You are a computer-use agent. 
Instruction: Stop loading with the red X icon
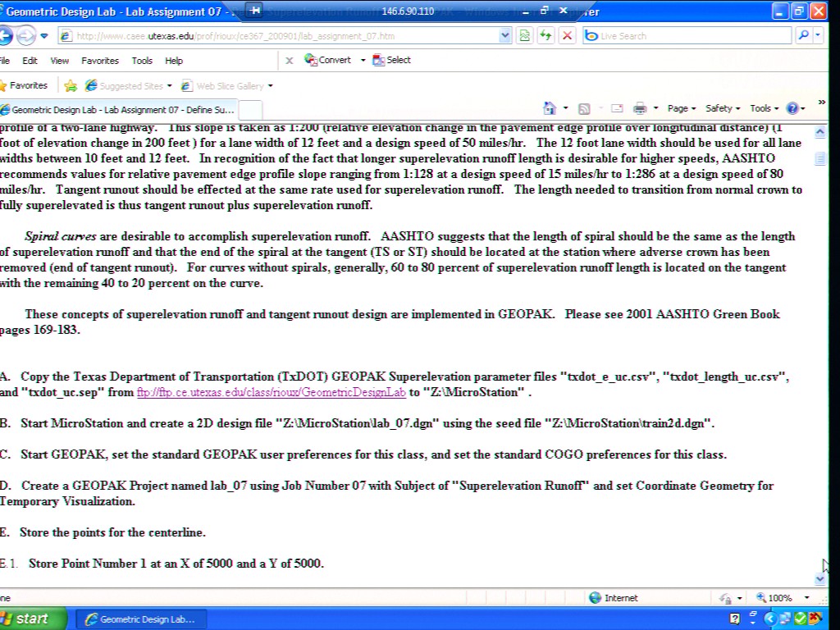[567, 36]
